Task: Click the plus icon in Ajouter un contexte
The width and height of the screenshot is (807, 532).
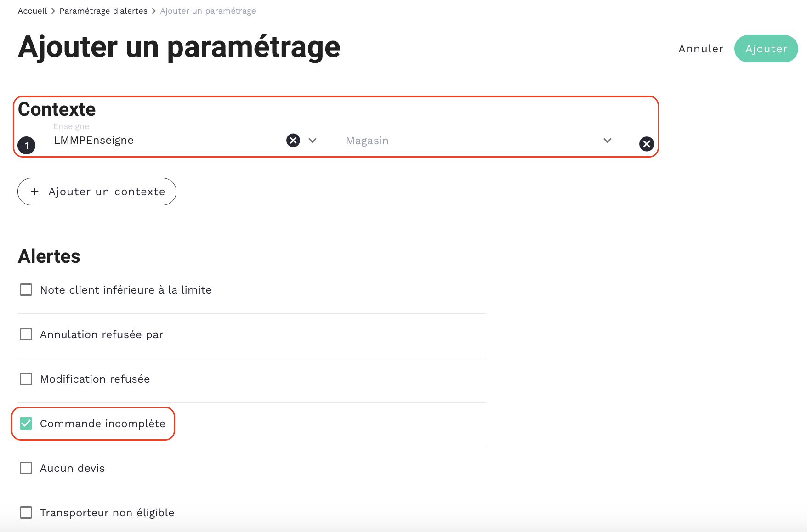Action: click(35, 192)
